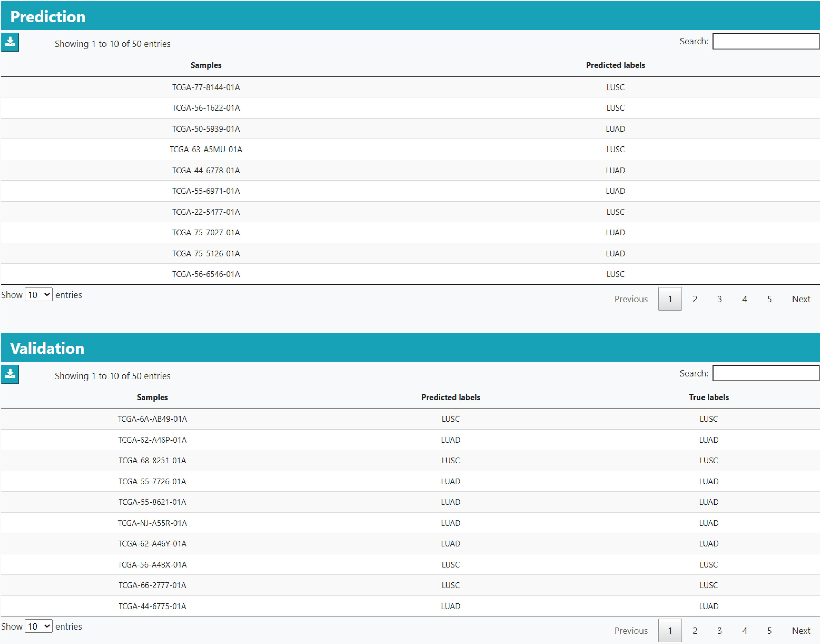Click true label of TCGA-6A-AB49-01A
Screen dimensions: 820x644
708,419
